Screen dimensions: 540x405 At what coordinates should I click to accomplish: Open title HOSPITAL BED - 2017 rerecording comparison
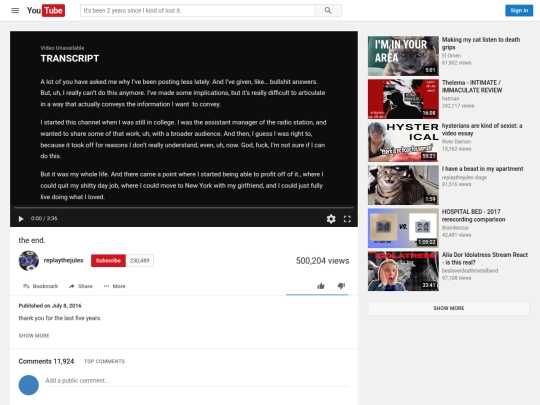[474, 216]
